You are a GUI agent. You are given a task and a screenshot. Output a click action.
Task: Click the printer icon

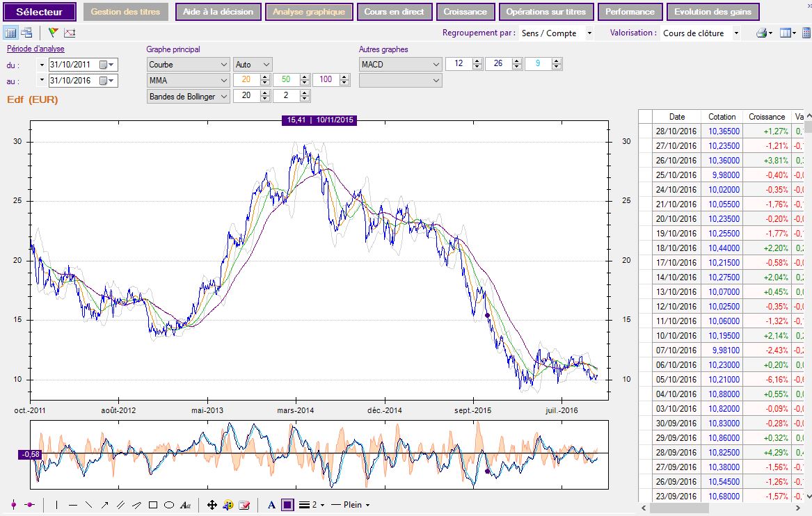coord(762,33)
